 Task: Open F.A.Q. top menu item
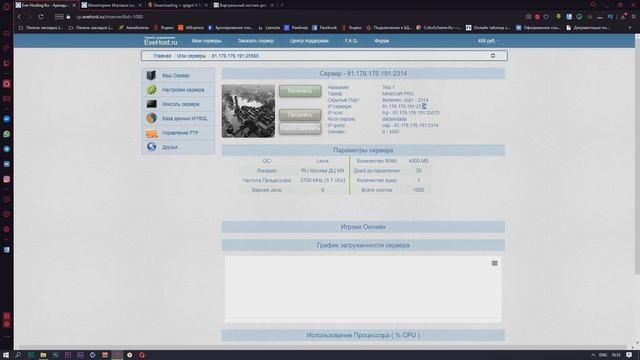tap(351, 41)
